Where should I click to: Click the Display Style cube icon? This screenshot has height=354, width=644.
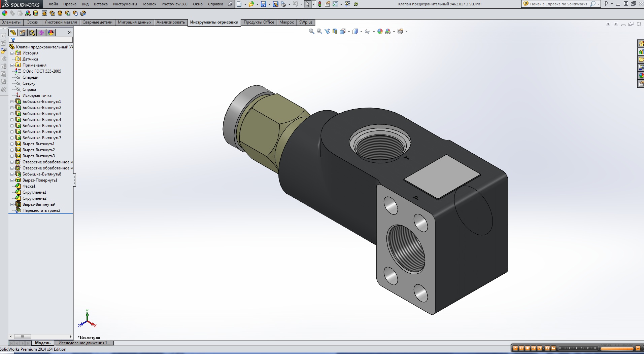pyautogui.click(x=355, y=31)
